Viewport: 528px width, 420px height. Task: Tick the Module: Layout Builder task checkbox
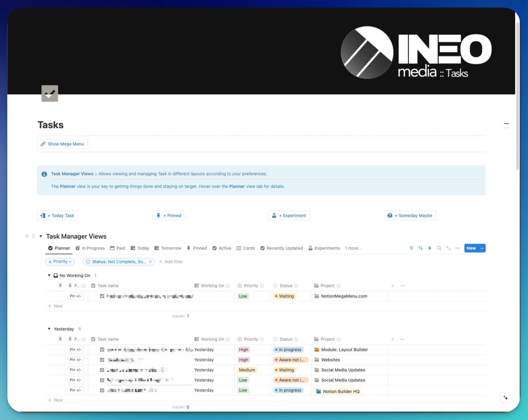click(102, 349)
